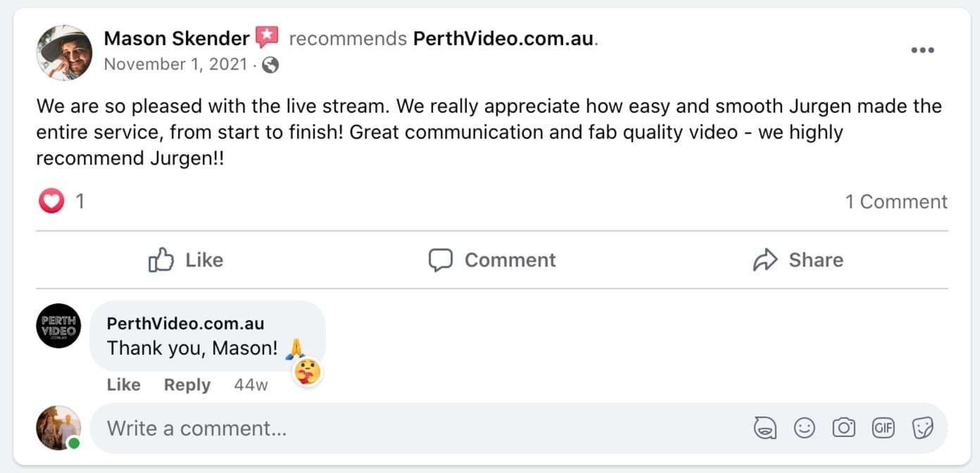980x473 pixels.
Task: Insert an avatar sticker in the comment
Action: (765, 427)
